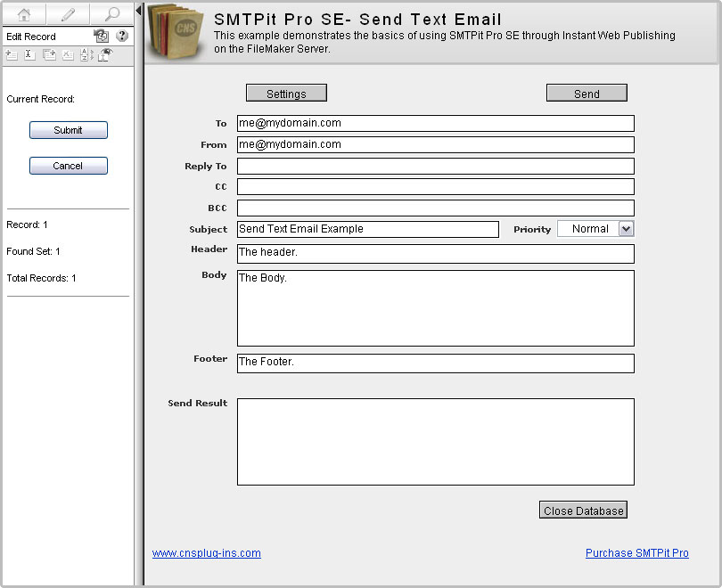
Task: Click the 'SMTPit Pro SE- Send Text Email' title
Action: [357, 20]
